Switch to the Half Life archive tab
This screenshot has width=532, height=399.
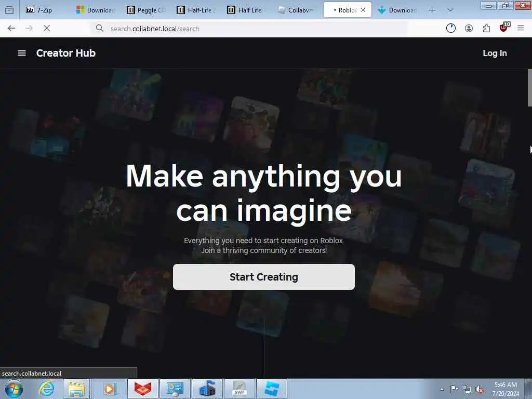247,10
